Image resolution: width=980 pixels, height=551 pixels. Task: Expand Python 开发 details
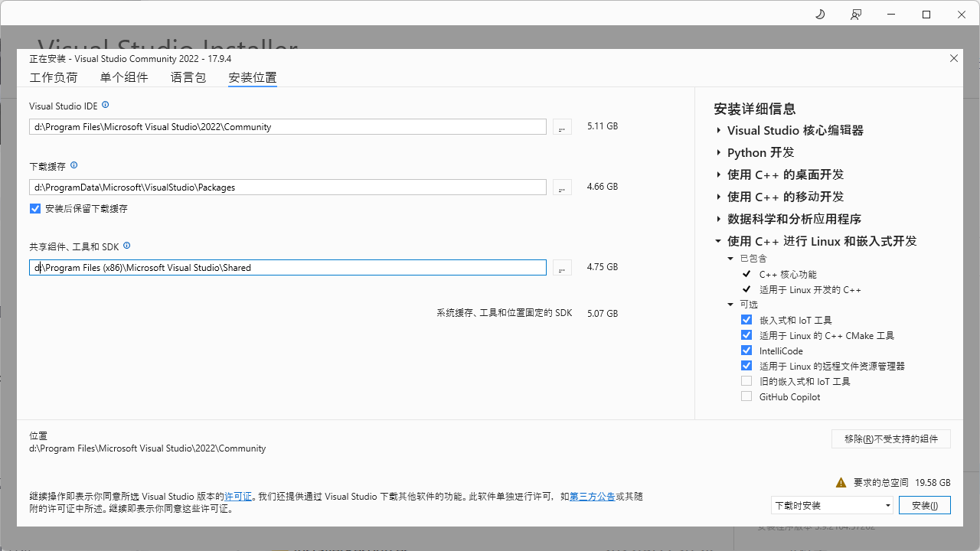[719, 153]
